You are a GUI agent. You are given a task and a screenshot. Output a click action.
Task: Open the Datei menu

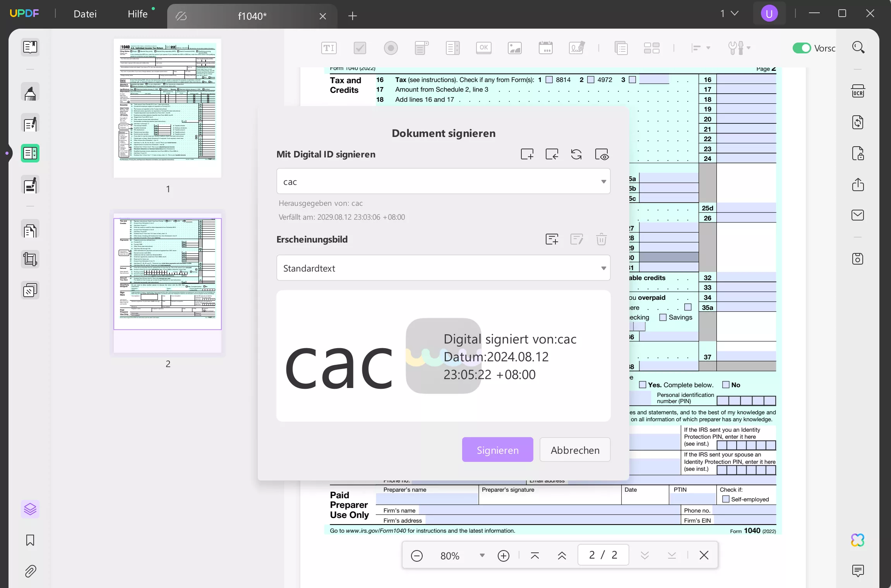(x=85, y=14)
